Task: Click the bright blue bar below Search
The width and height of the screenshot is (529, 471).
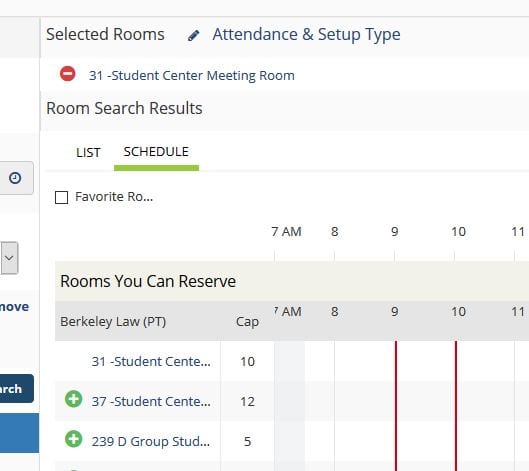Action: pyautogui.click(x=19, y=433)
